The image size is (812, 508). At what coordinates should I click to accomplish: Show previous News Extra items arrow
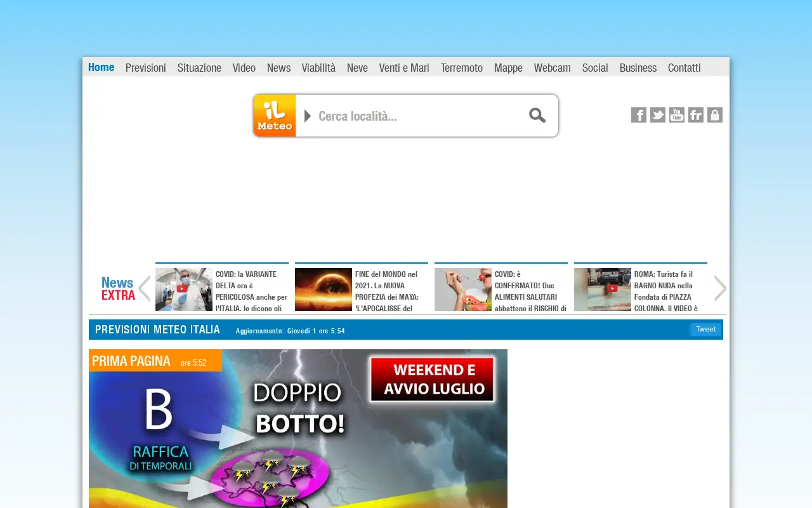(145, 289)
